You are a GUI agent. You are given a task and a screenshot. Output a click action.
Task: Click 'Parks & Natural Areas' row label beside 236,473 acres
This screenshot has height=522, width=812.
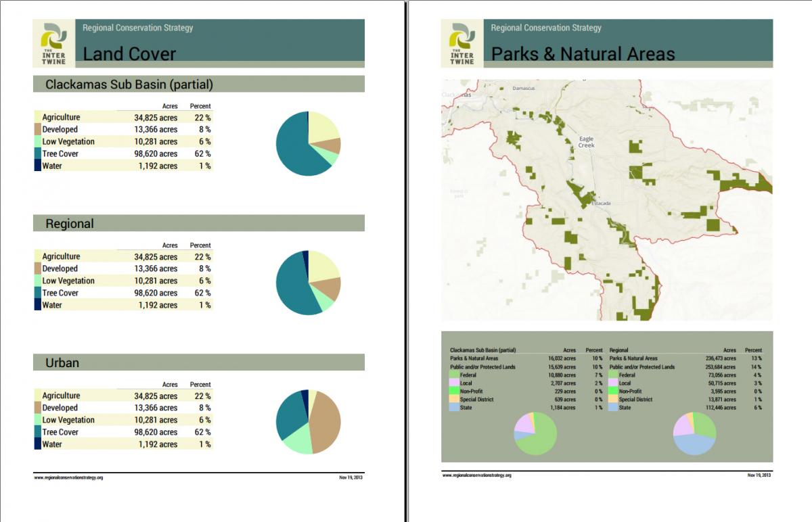[x=633, y=358]
